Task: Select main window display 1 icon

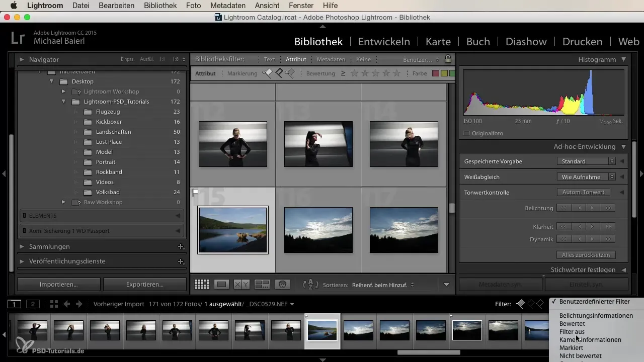Action: (15, 304)
